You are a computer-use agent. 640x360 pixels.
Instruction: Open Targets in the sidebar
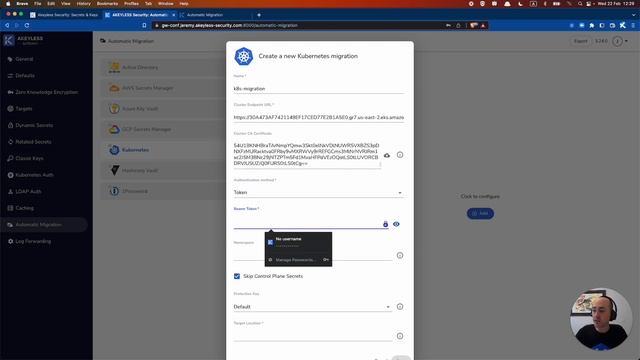(x=24, y=109)
